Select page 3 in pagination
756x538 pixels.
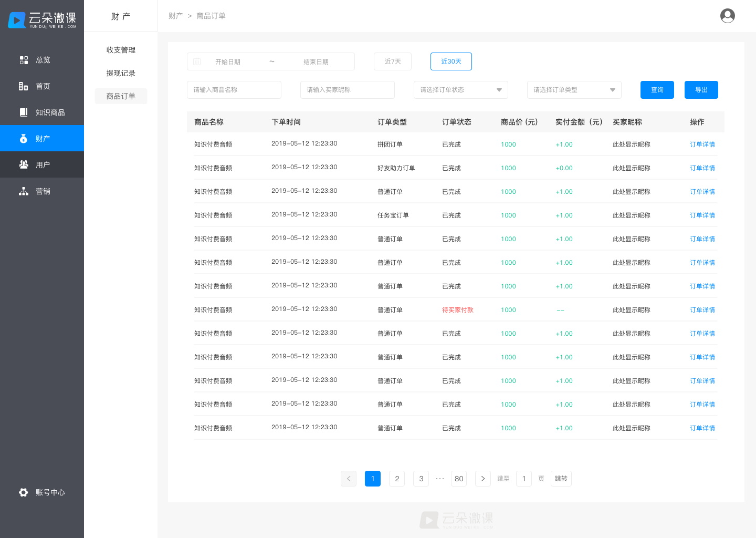421,479
